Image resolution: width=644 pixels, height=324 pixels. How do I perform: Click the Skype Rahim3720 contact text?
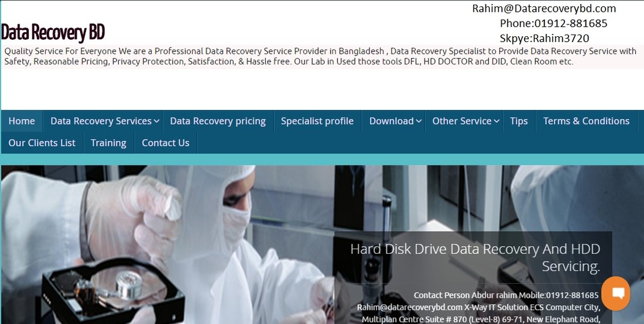point(544,39)
